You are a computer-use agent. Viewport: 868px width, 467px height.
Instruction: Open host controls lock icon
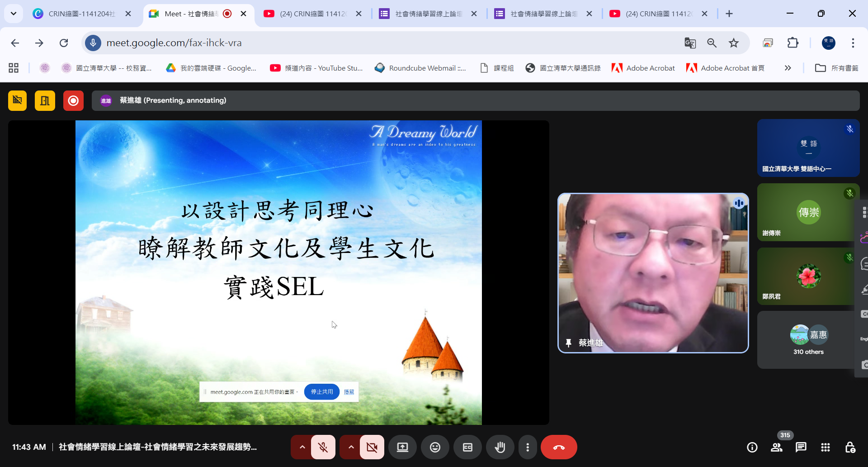[x=850, y=447]
